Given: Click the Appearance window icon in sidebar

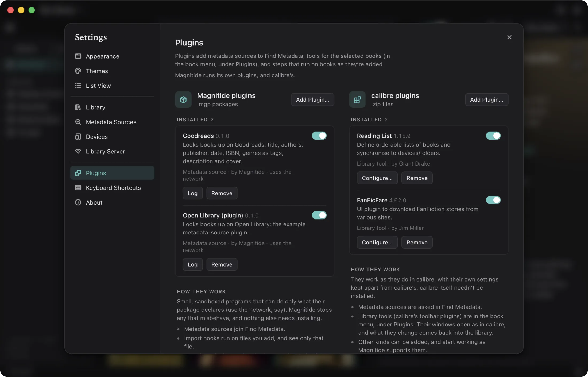Looking at the screenshot, I should coord(78,56).
